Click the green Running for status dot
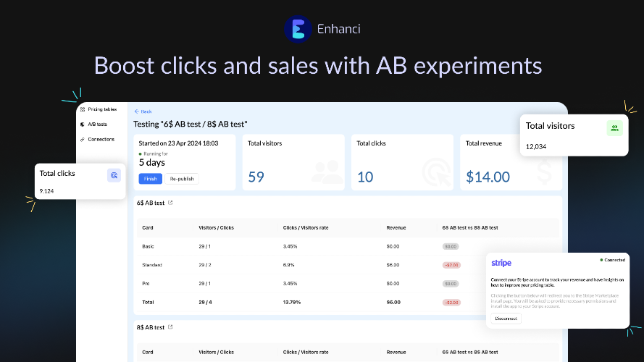644x362 pixels. point(140,154)
